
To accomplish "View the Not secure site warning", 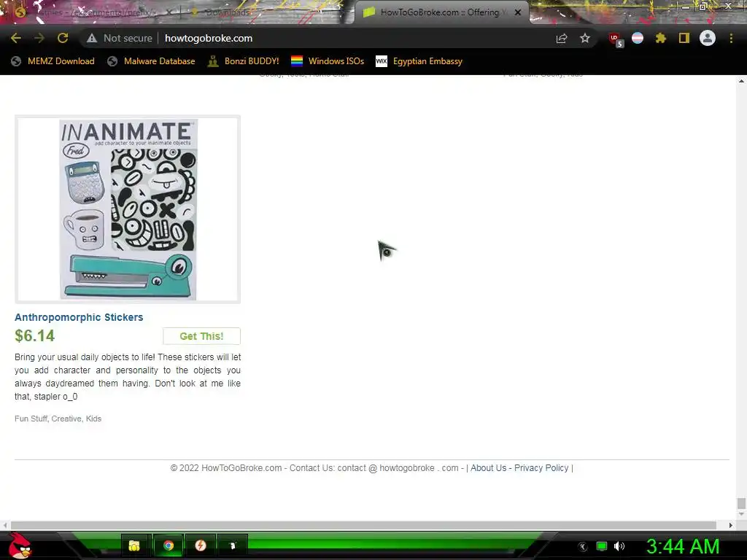I will (x=119, y=38).
